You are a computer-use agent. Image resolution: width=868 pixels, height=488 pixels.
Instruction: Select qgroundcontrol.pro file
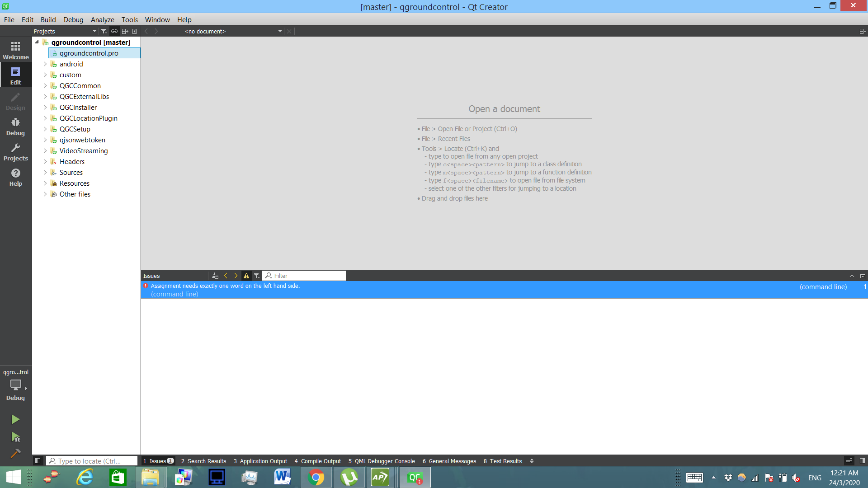click(x=94, y=53)
